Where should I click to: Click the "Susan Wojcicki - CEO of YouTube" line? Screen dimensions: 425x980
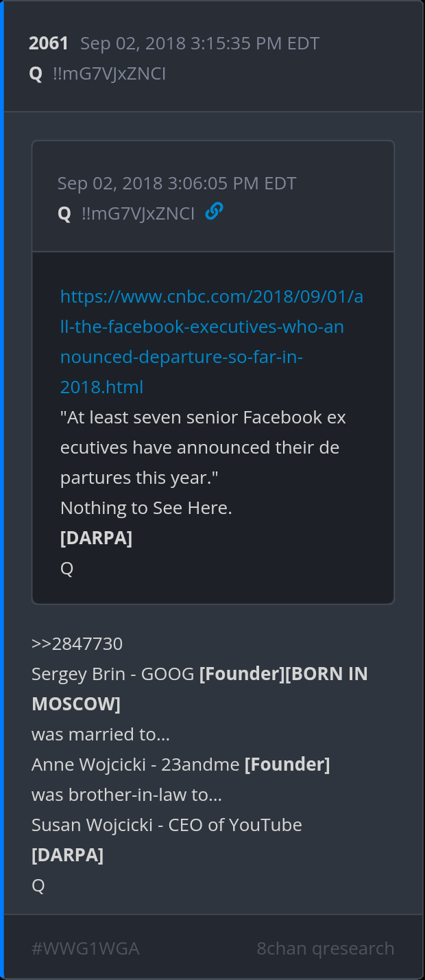tap(167, 825)
